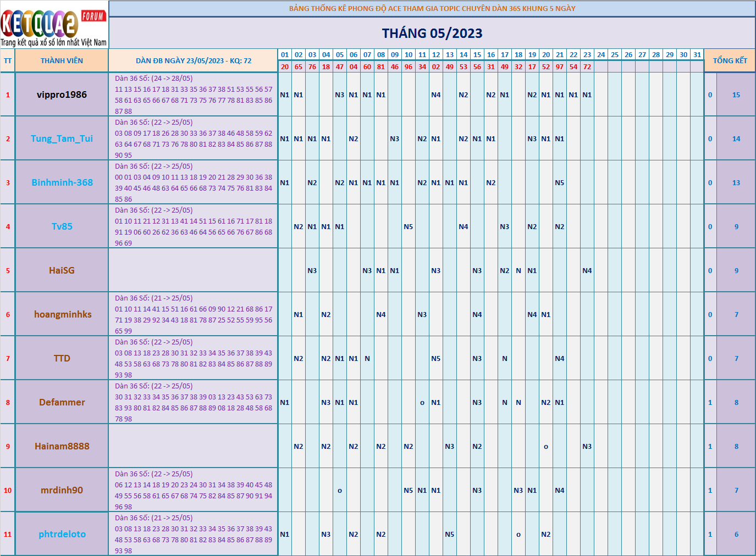Click day 23 column header
Screen dimensions: 756x556
pyautogui.click(x=587, y=55)
